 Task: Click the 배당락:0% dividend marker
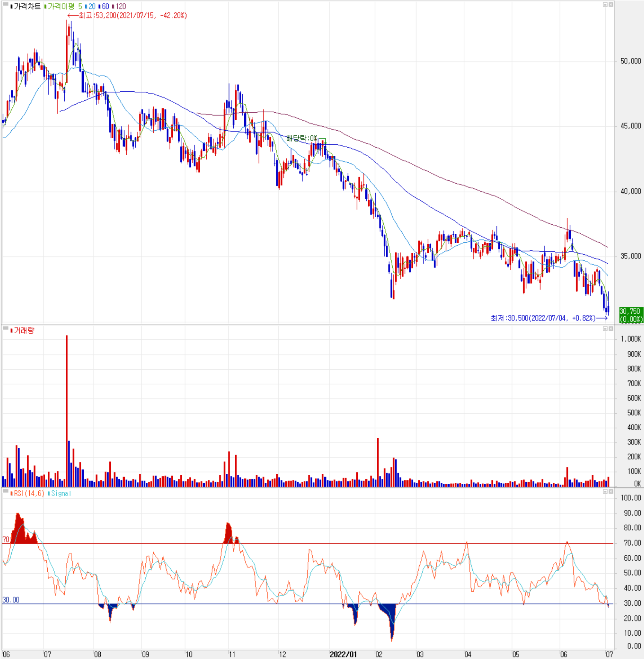tap(302, 138)
